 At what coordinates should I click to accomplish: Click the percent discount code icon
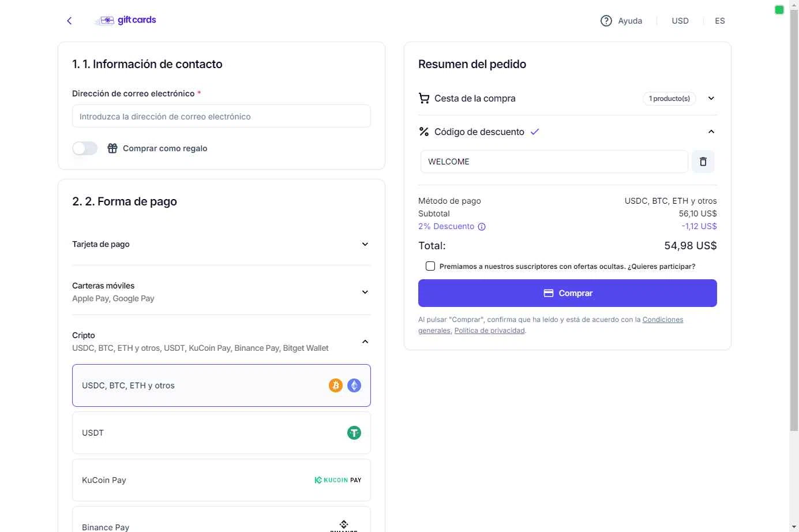(x=424, y=132)
